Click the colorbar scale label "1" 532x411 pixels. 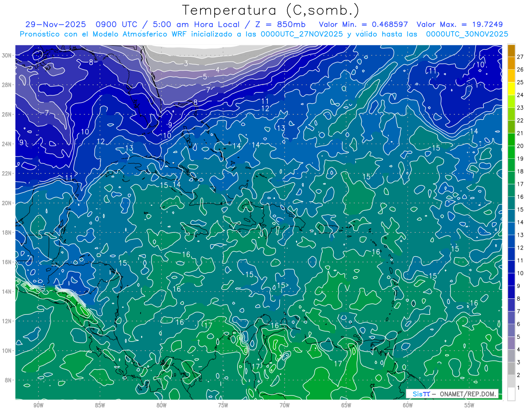[519, 388]
